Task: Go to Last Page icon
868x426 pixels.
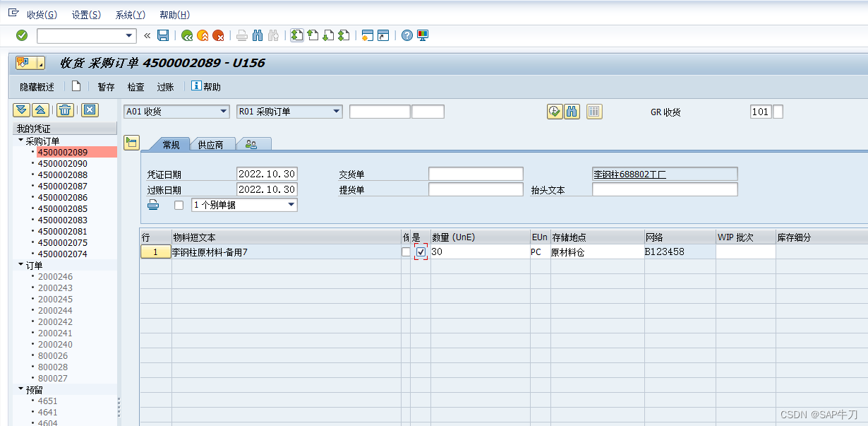Action: point(344,35)
